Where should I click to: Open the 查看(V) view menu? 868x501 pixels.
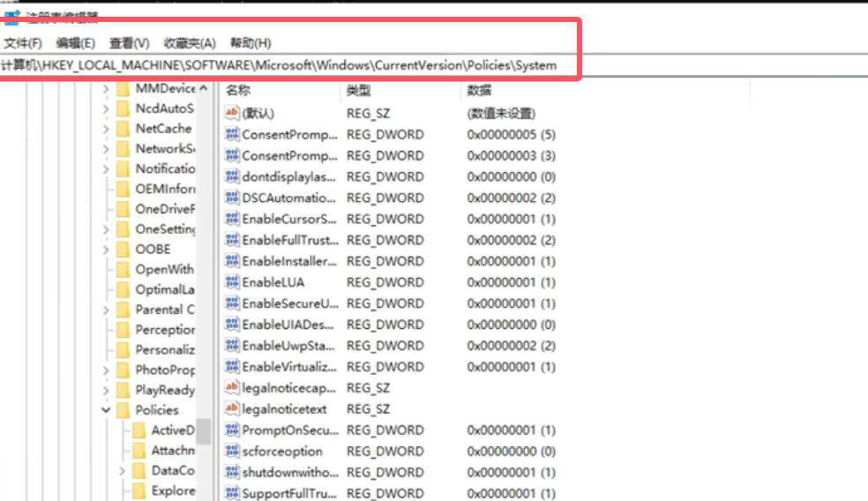[129, 43]
